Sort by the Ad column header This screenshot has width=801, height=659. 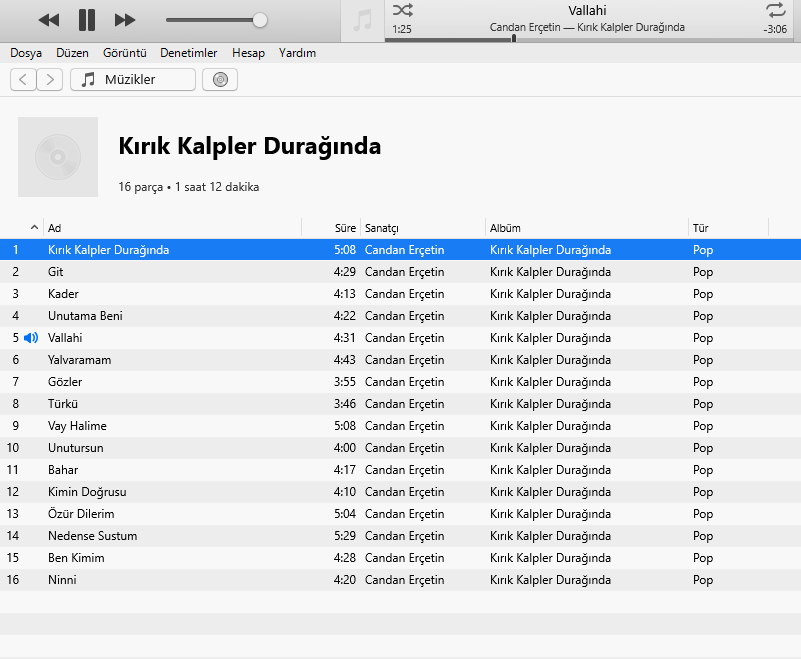(172, 228)
